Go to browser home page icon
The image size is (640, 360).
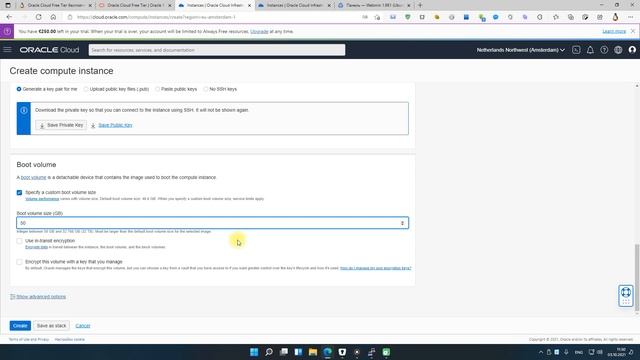(x=53, y=17)
